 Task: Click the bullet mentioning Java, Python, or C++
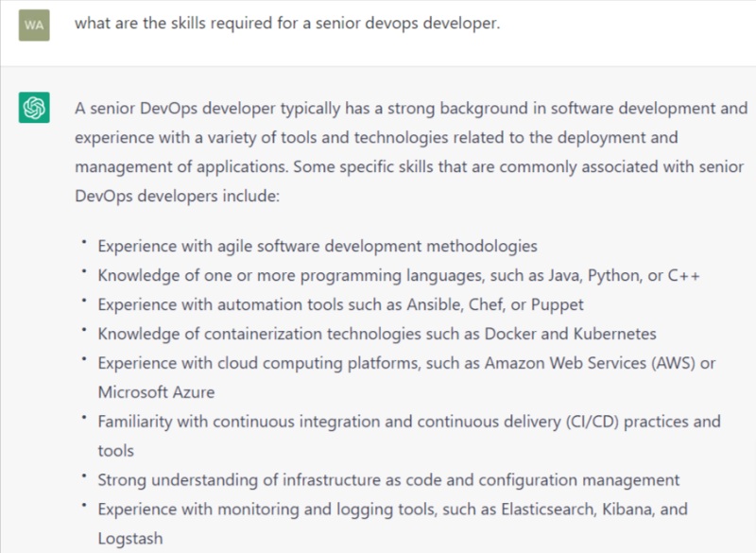click(399, 276)
